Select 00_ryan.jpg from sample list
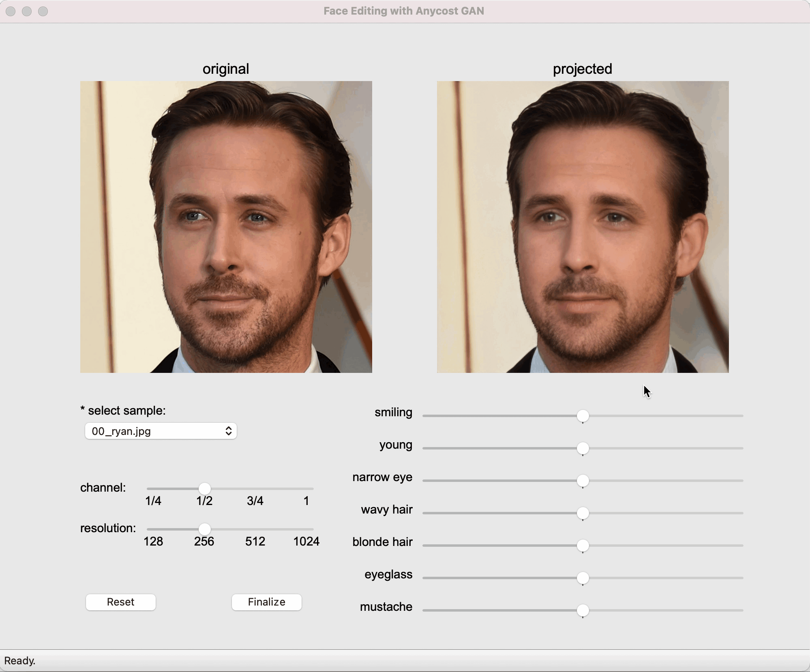810x672 pixels. [160, 431]
